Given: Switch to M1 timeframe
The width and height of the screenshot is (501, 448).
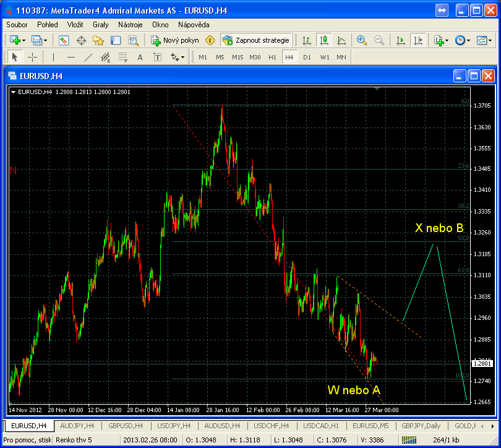Looking at the screenshot, I should tap(203, 57).
